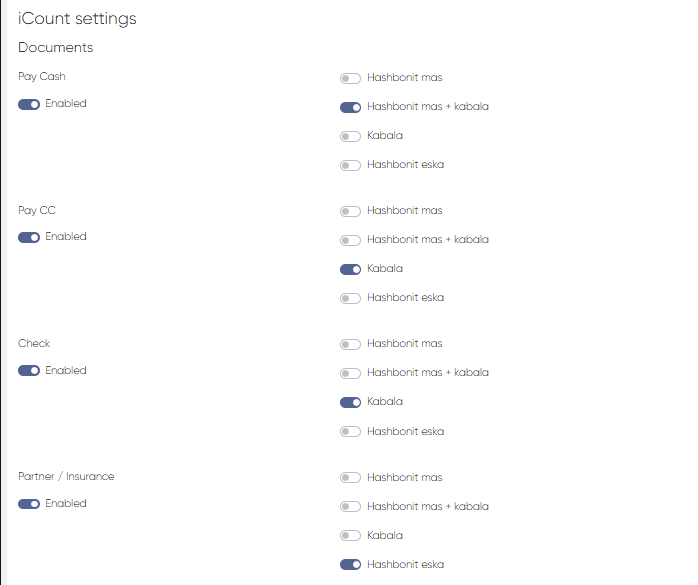Turn off Hashbonit eska for Partner / Insurance
This screenshot has width=698, height=585.
350,565
